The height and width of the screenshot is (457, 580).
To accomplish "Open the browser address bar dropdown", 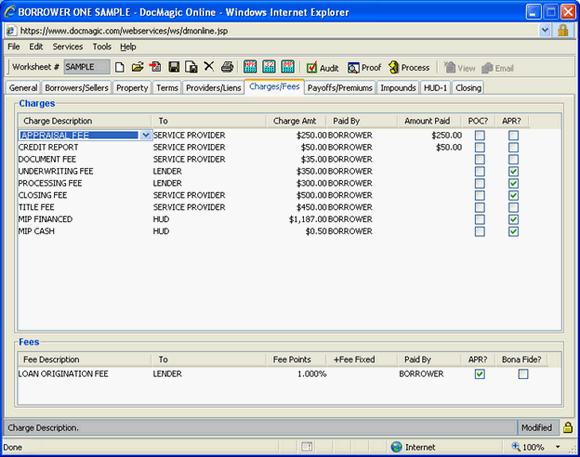I will click(544, 30).
